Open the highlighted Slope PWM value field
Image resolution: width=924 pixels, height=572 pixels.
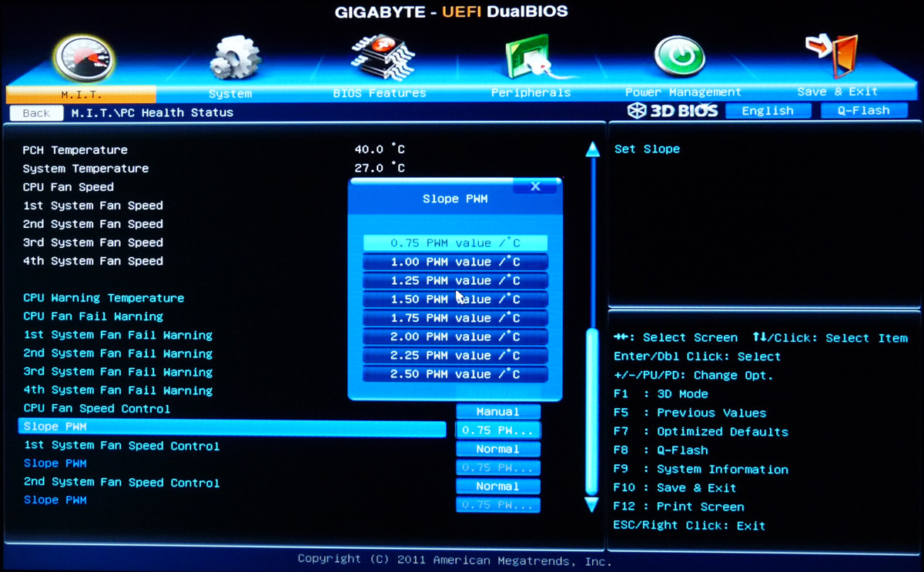tap(497, 430)
